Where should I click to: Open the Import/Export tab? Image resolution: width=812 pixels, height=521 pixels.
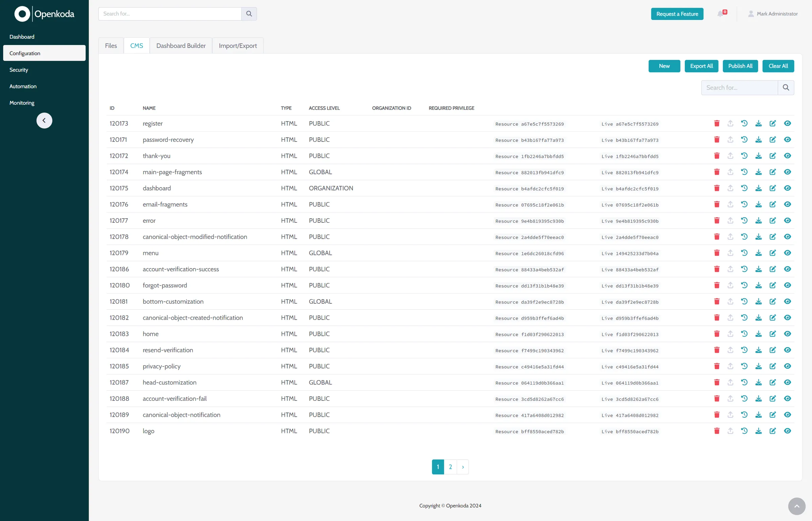click(238, 45)
